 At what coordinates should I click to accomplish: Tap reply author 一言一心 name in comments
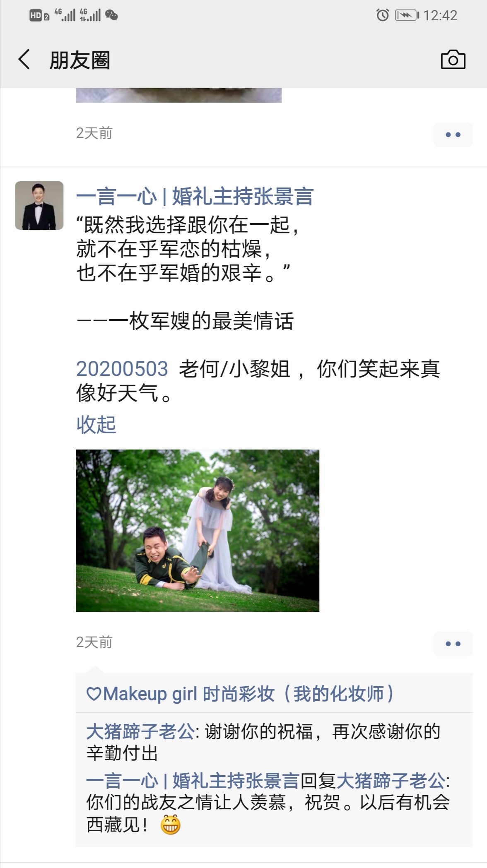193,781
